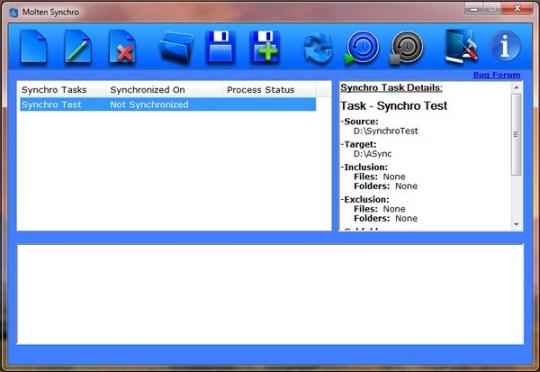
Task: Click target path D:\ASync
Action: [372, 154]
